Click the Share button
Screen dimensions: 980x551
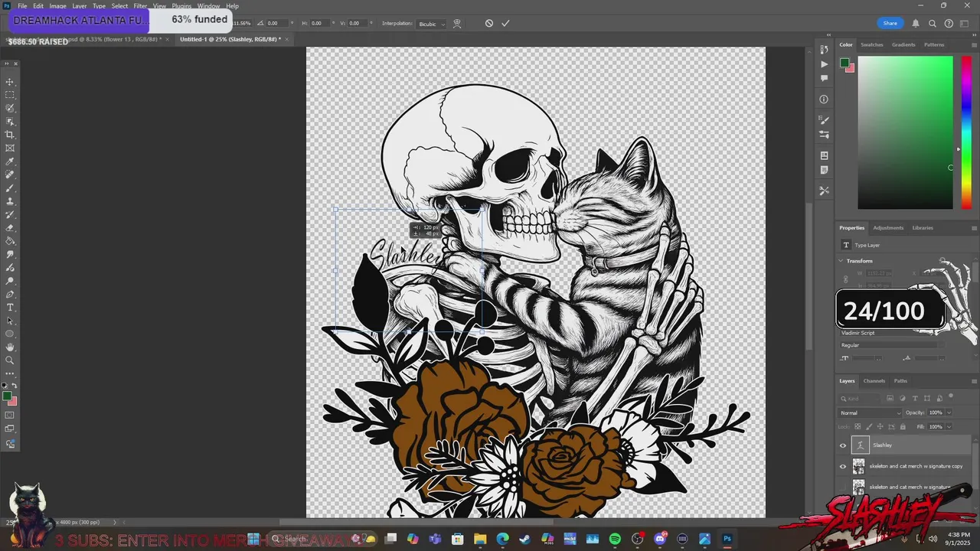click(890, 23)
